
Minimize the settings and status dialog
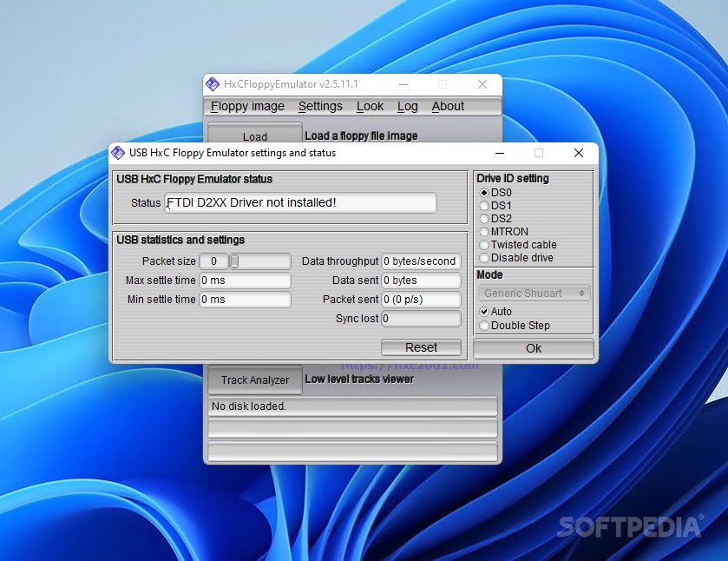tap(500, 153)
